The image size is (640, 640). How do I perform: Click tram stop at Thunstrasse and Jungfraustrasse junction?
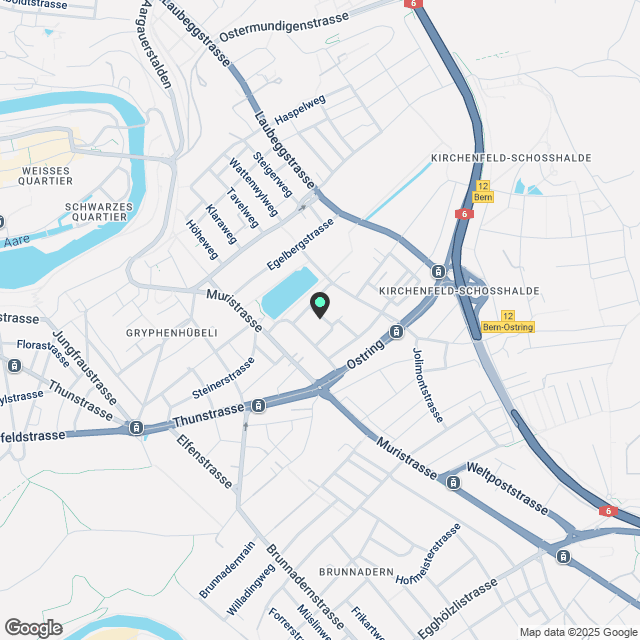[x=136, y=428]
